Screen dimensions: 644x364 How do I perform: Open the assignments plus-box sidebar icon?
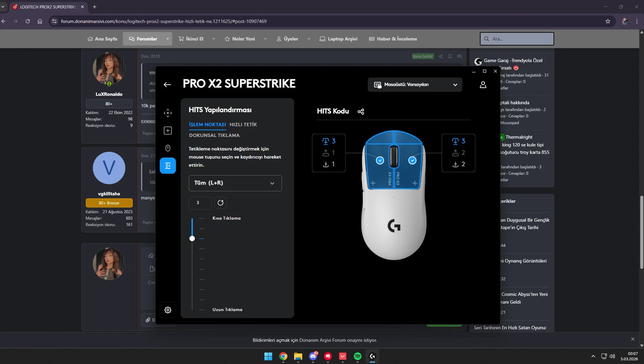[x=168, y=131]
